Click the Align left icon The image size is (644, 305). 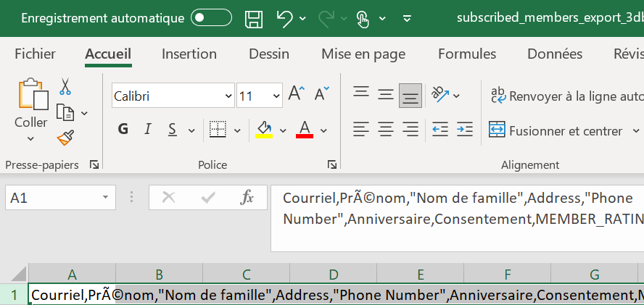(x=361, y=130)
